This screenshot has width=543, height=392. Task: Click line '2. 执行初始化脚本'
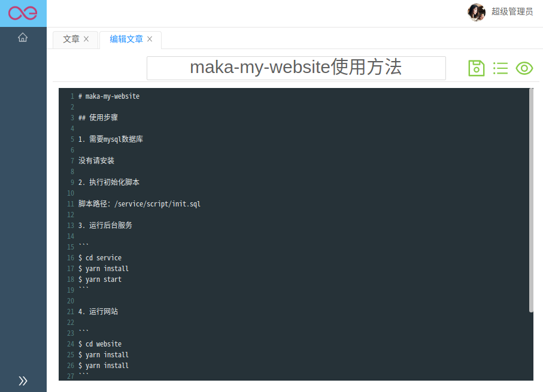coord(109,182)
